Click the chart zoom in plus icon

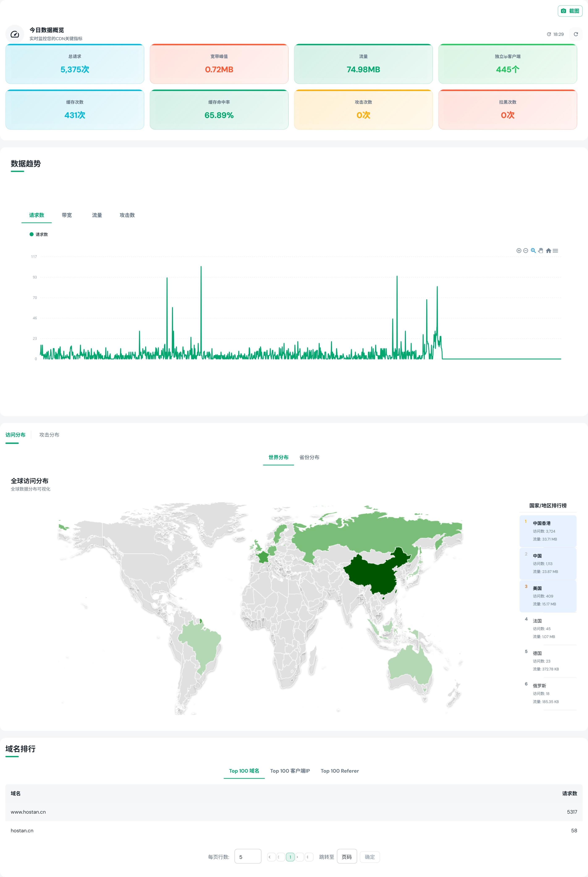coord(519,251)
